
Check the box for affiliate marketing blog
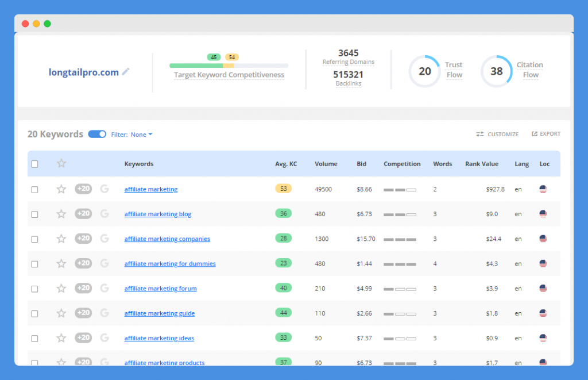pyautogui.click(x=35, y=214)
